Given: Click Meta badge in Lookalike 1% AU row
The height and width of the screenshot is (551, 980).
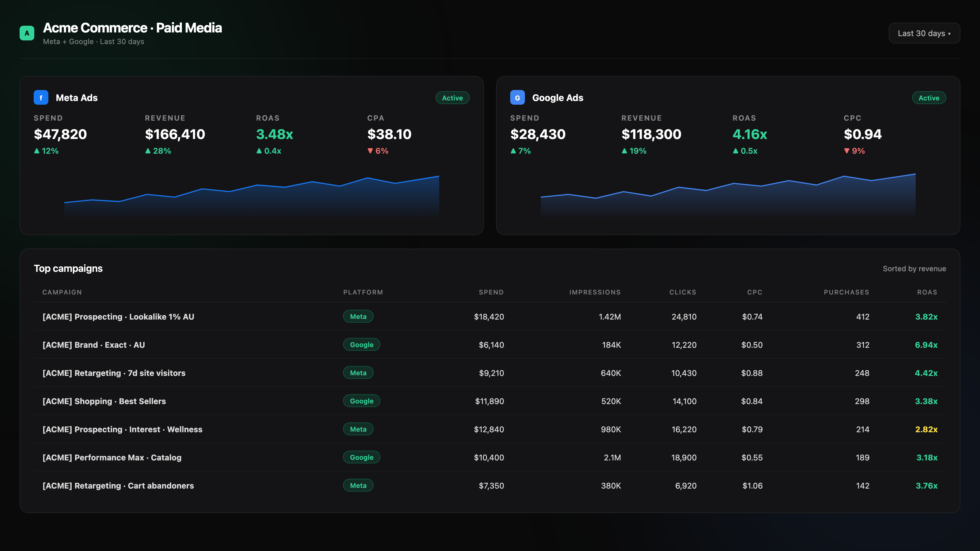Looking at the screenshot, I should point(358,317).
